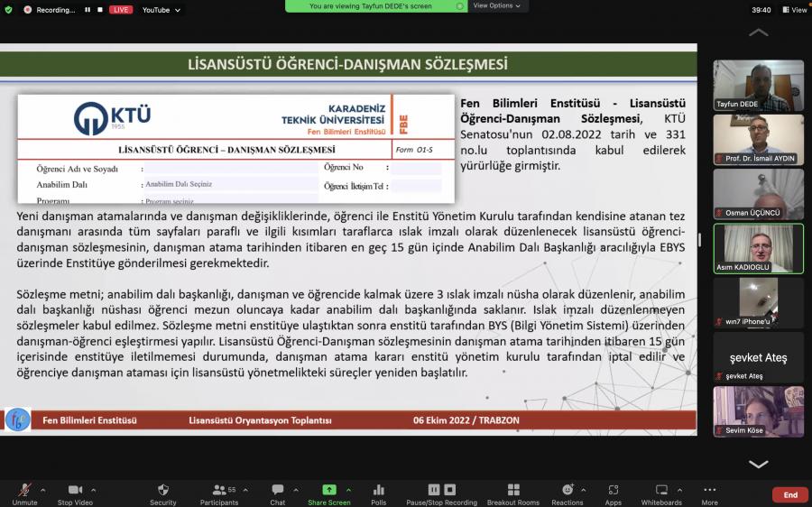Image resolution: width=812 pixels, height=507 pixels.
Task: Click the Anabilim Dalı Seçiniz field
Action: click(x=230, y=184)
